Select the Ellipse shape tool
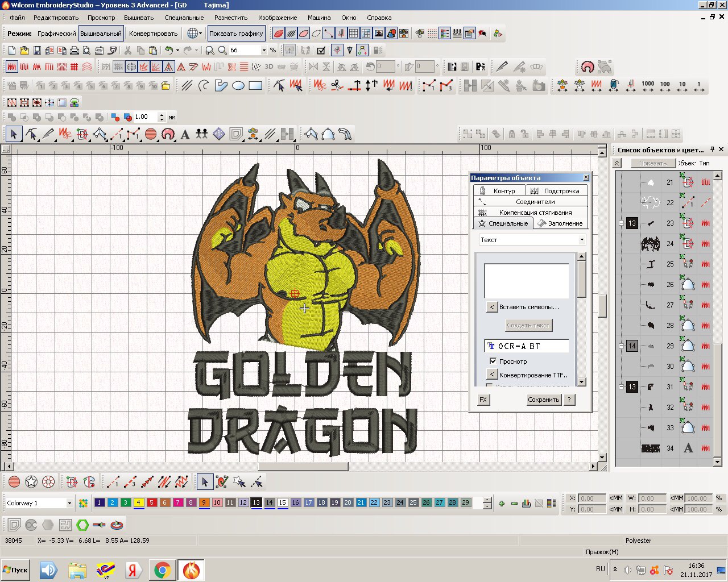 [238, 86]
